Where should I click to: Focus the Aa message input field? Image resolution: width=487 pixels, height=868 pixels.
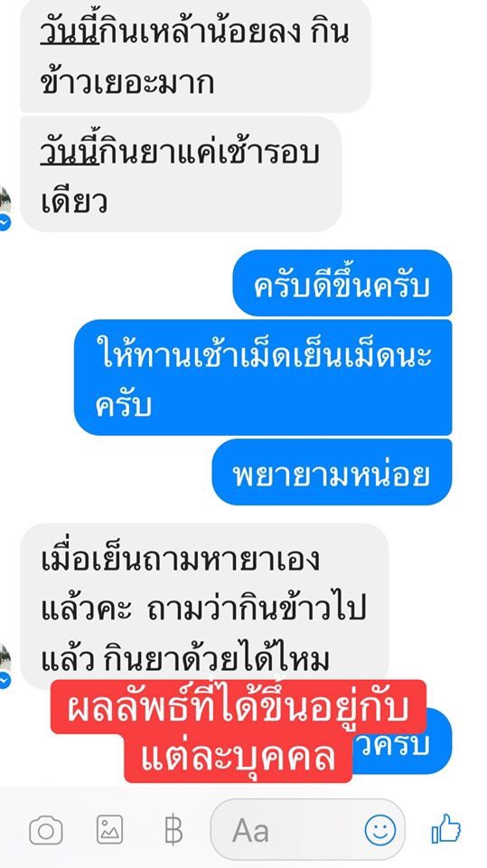click(x=307, y=830)
